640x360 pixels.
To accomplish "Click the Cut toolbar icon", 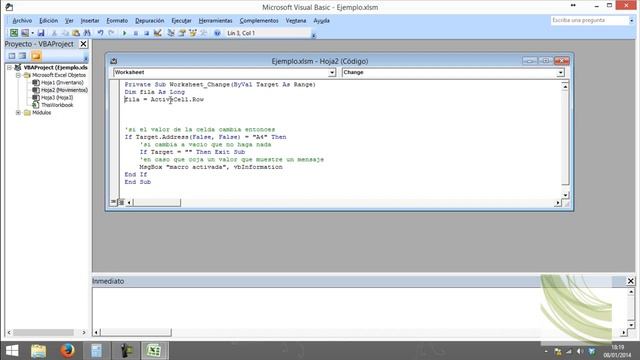I will pyautogui.click(x=54, y=33).
